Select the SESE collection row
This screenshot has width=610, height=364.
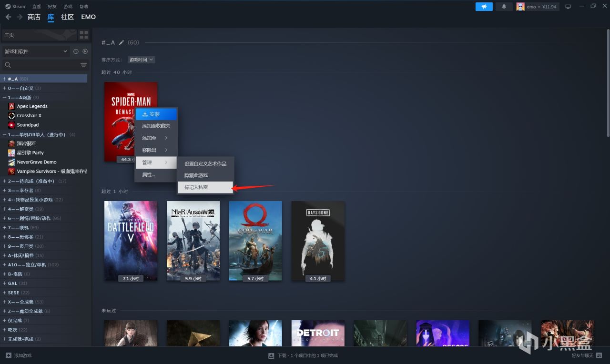coord(44,293)
